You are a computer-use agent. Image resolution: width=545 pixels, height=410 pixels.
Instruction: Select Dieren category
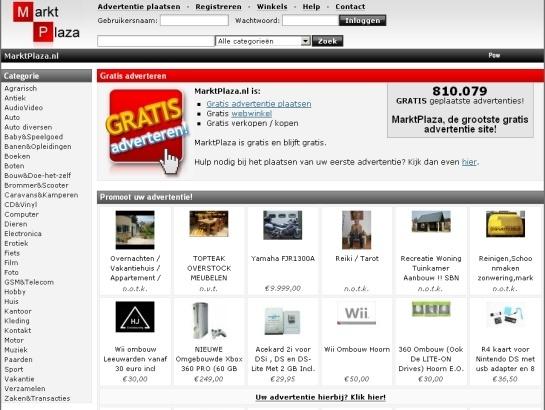point(16,224)
